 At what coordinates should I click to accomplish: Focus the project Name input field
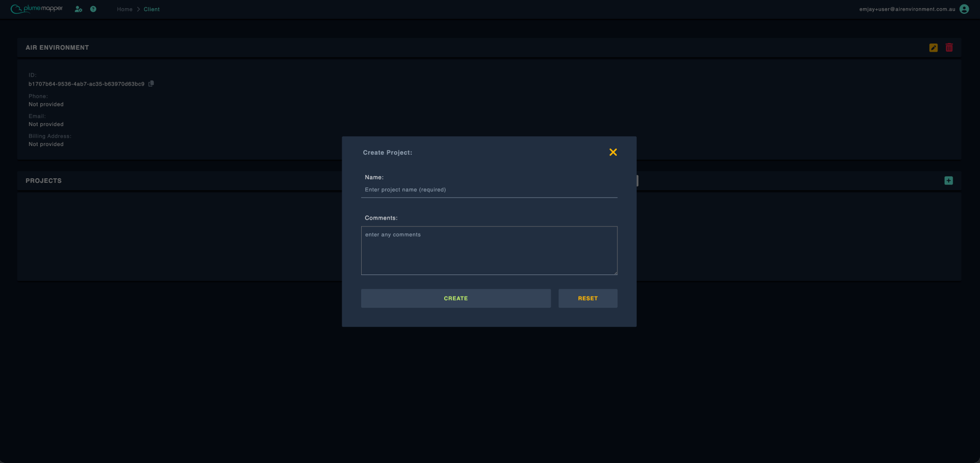point(489,190)
